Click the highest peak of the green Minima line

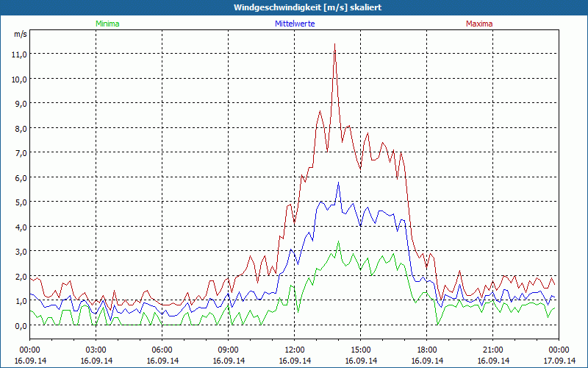tap(338, 241)
